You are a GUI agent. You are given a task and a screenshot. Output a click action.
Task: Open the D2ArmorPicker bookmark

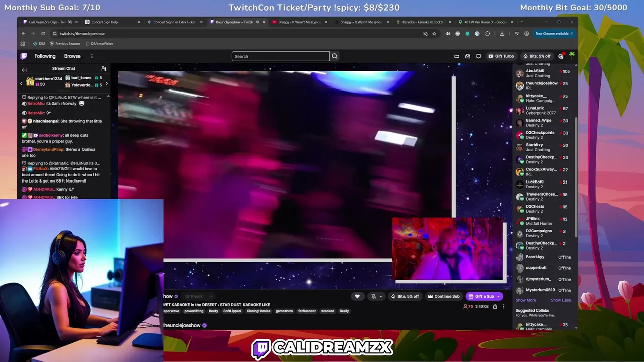click(x=99, y=44)
